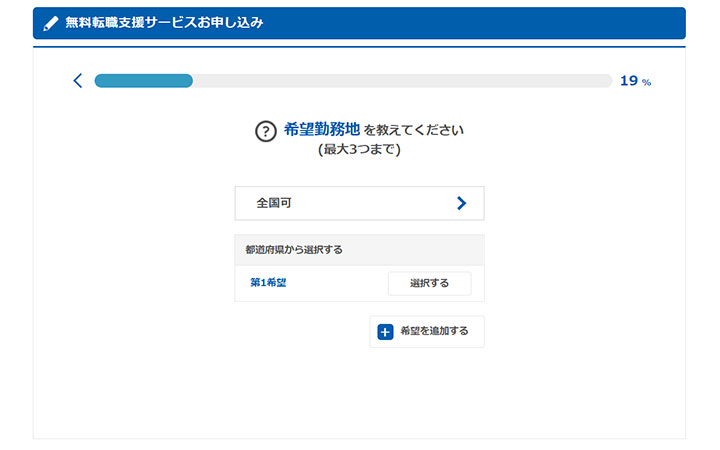The image size is (720, 450).
Task: Click the 第1希望 label
Action: (x=268, y=283)
